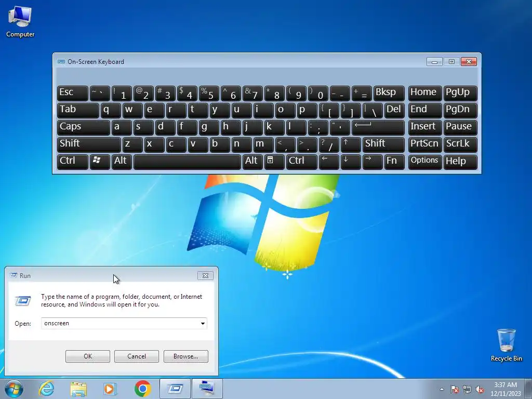Open the Recycle Bin desktop icon
Viewport: 532px width, 399px height.
(x=506, y=345)
